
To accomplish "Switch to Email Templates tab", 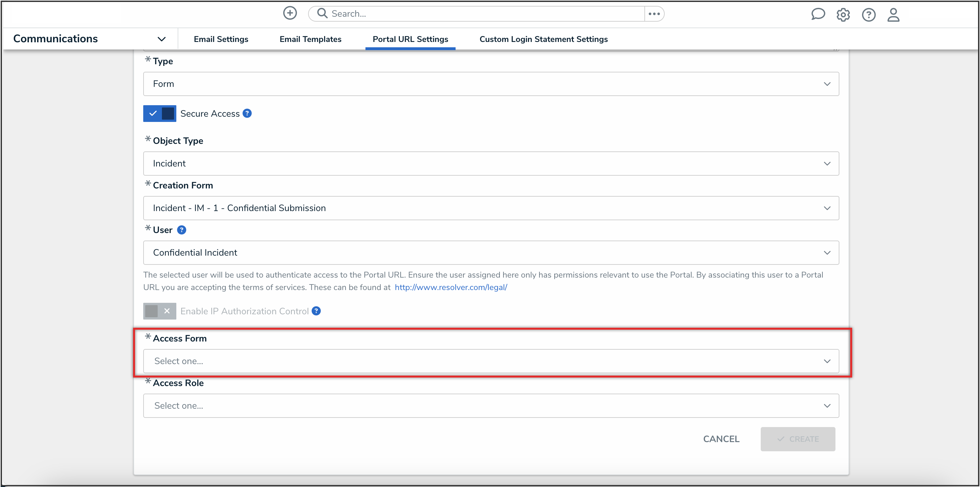I will [x=310, y=39].
